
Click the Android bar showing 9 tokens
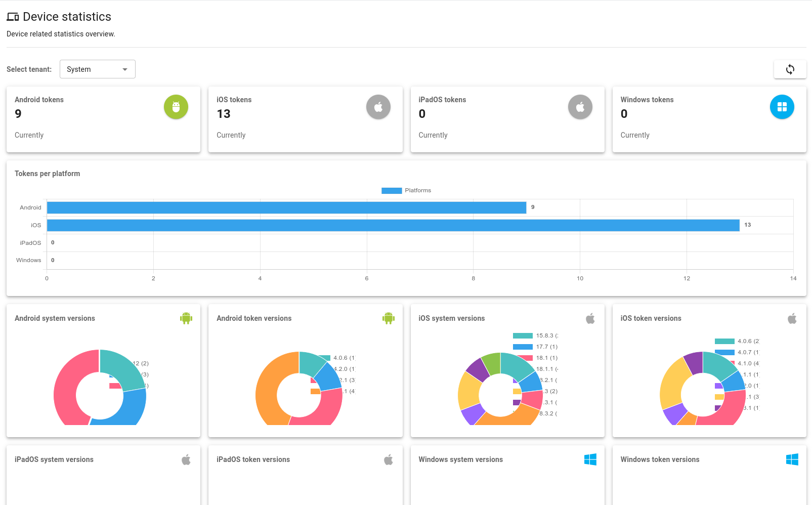286,207
